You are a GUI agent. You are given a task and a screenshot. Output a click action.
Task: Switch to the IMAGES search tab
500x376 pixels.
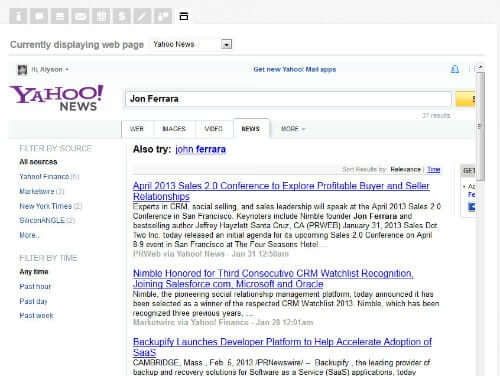(x=174, y=129)
